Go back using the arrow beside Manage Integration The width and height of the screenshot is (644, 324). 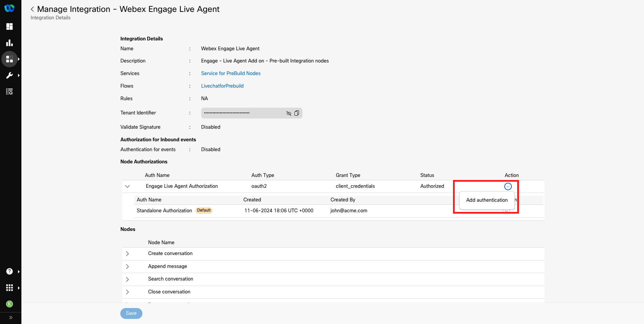pos(32,9)
